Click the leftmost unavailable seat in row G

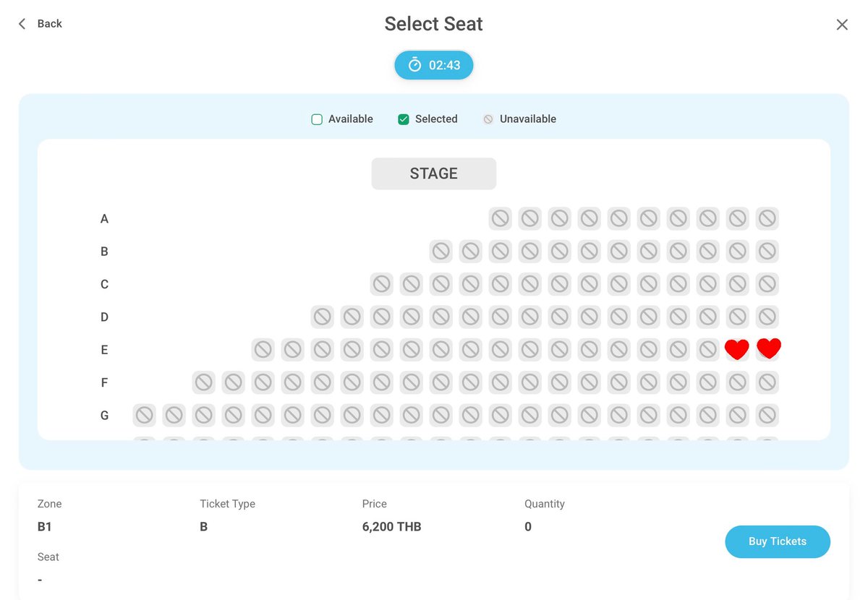point(145,415)
